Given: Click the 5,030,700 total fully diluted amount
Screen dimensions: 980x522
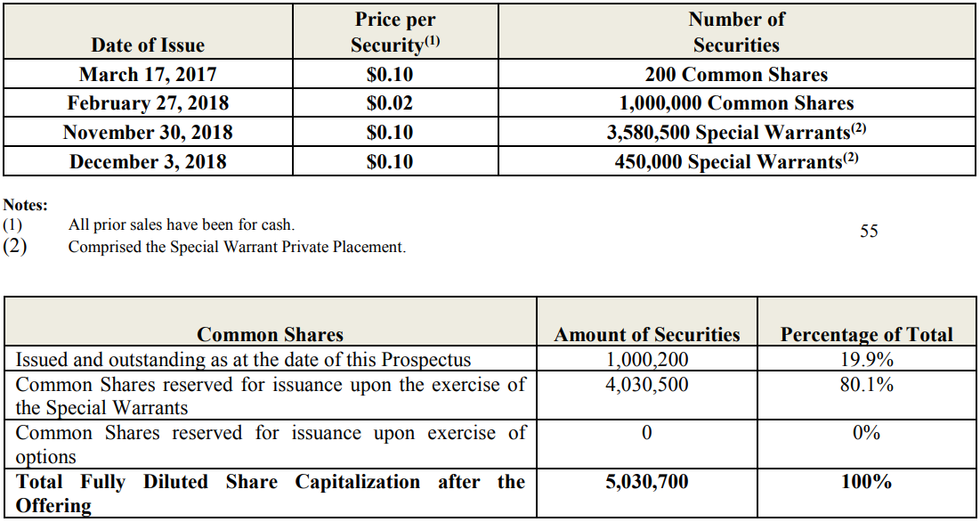Looking at the screenshot, I should 646,482.
